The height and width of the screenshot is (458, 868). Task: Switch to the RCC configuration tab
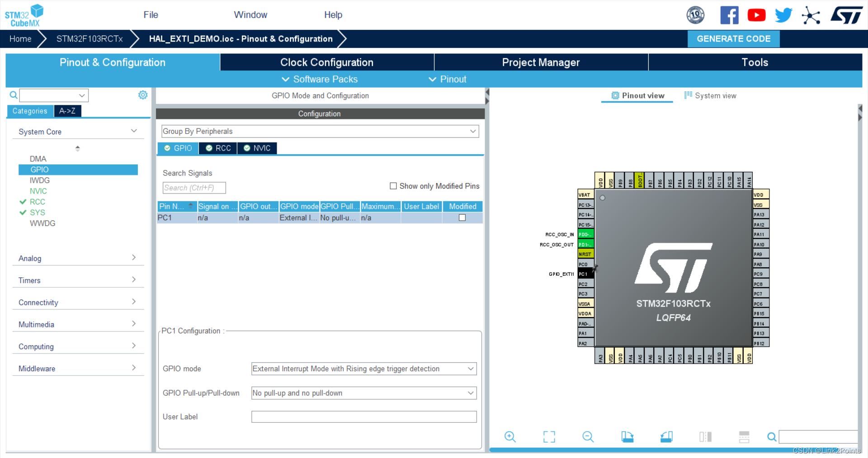[x=218, y=148]
